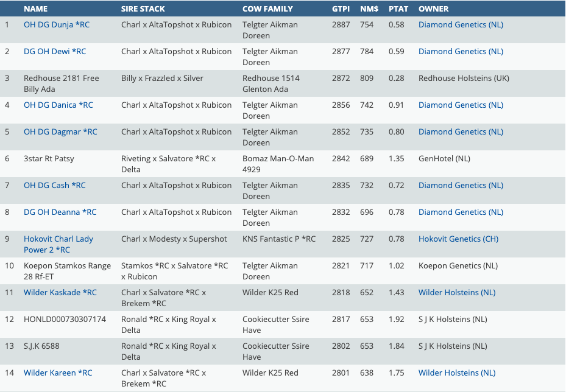566x392 pixels.
Task: Select the OH DG Cash *RC link
Action: tap(55, 186)
